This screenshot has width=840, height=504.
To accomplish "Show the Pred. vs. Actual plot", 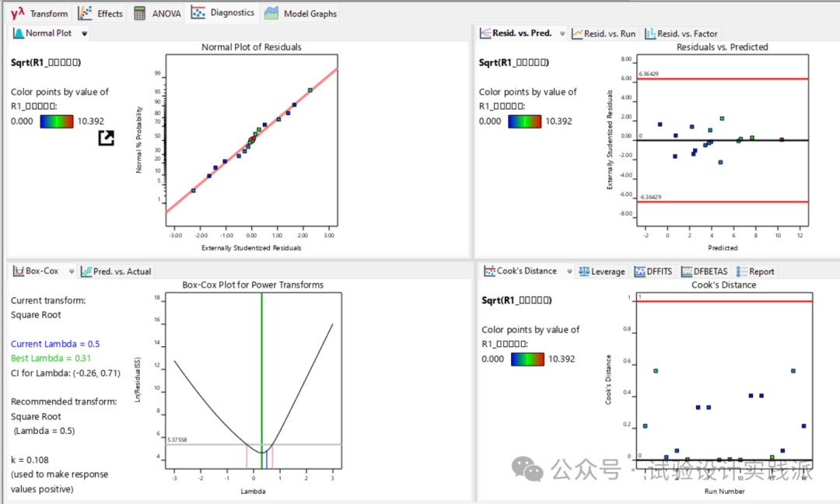I will [117, 271].
